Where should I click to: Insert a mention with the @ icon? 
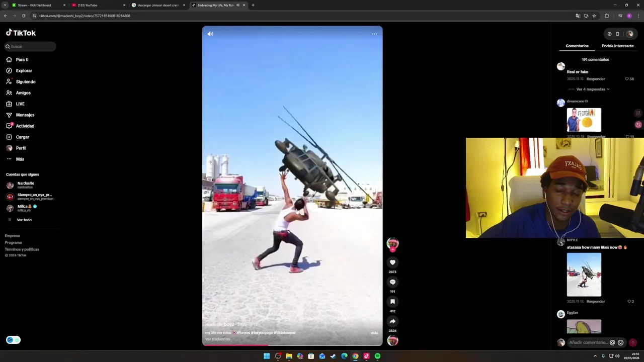[x=612, y=342]
